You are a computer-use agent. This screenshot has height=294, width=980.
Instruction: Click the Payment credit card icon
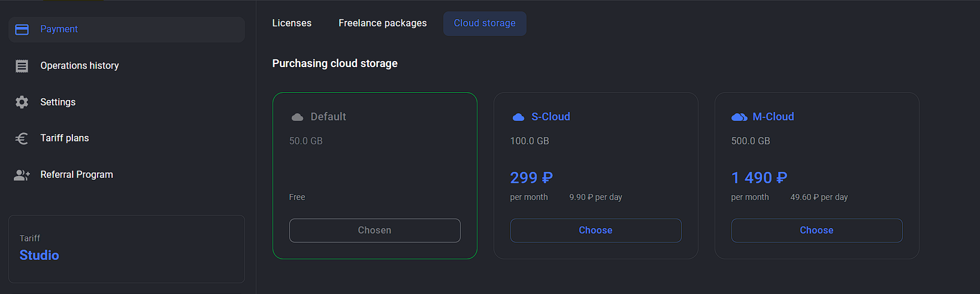[x=22, y=29]
